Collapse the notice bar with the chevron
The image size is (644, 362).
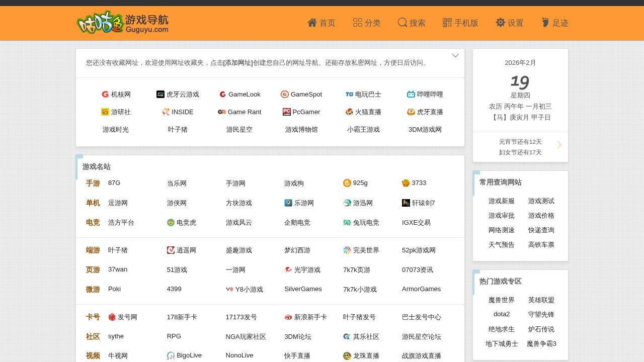click(455, 55)
